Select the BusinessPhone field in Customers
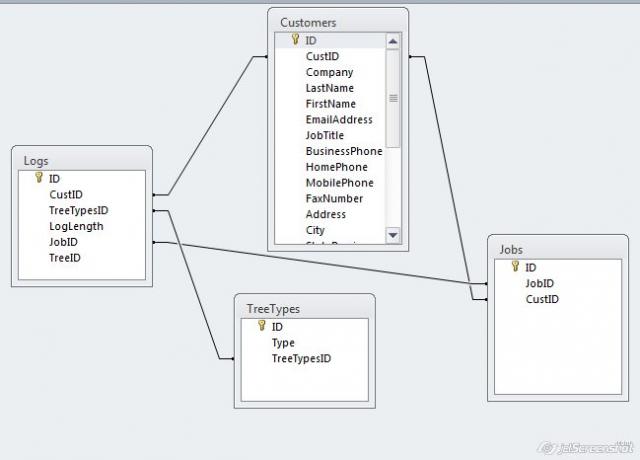The width and height of the screenshot is (640, 460). (330, 151)
